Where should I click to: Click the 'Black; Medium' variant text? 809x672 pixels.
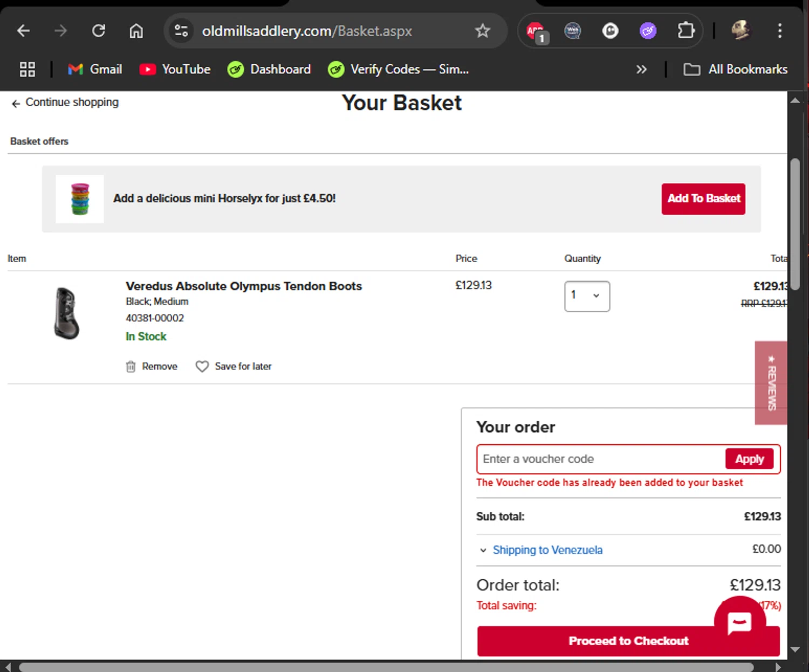click(x=157, y=301)
